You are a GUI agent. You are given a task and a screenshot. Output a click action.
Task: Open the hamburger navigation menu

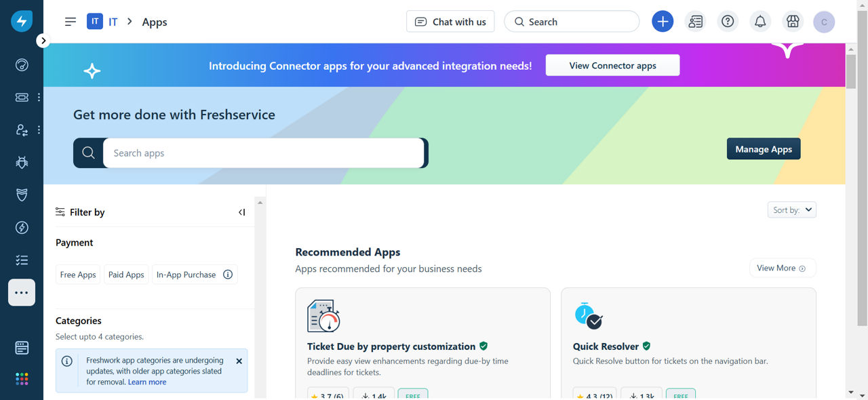(71, 22)
